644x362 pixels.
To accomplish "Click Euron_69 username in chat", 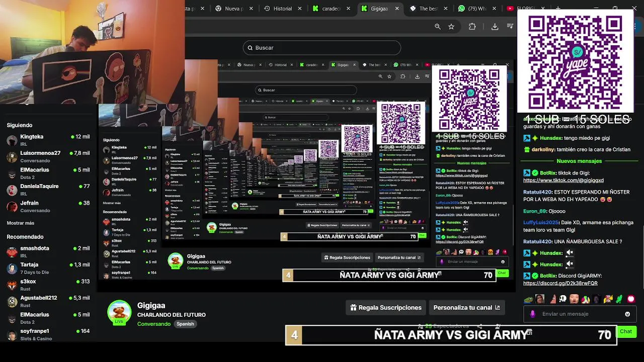I will [535, 211].
